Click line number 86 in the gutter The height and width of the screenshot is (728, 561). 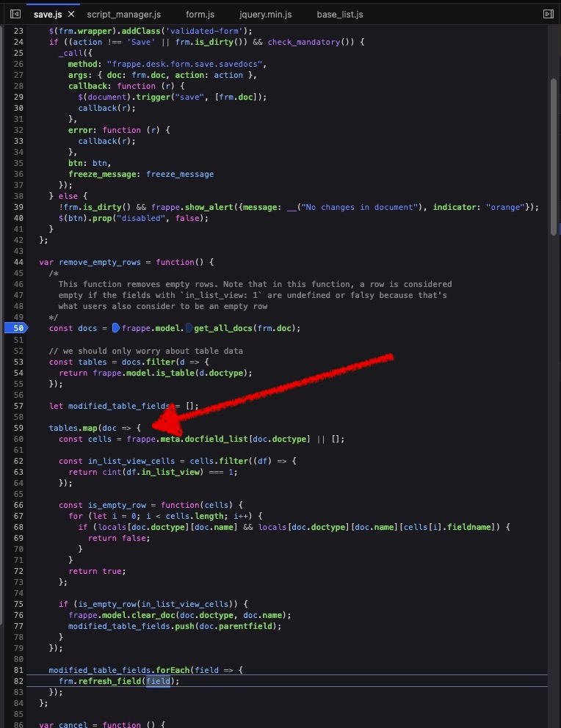[x=18, y=725]
